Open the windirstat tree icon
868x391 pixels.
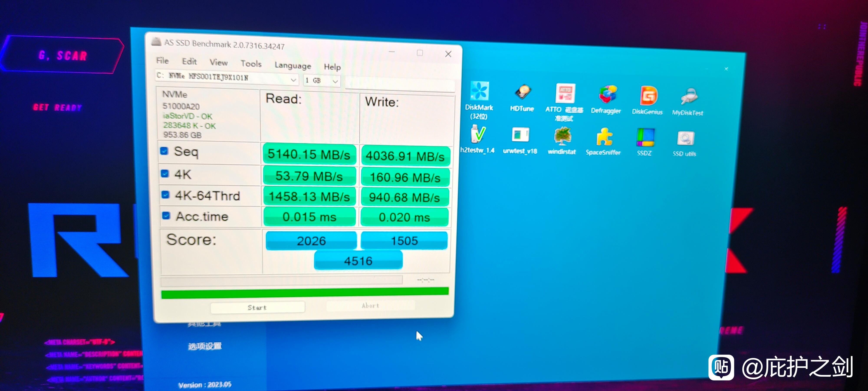(562, 136)
